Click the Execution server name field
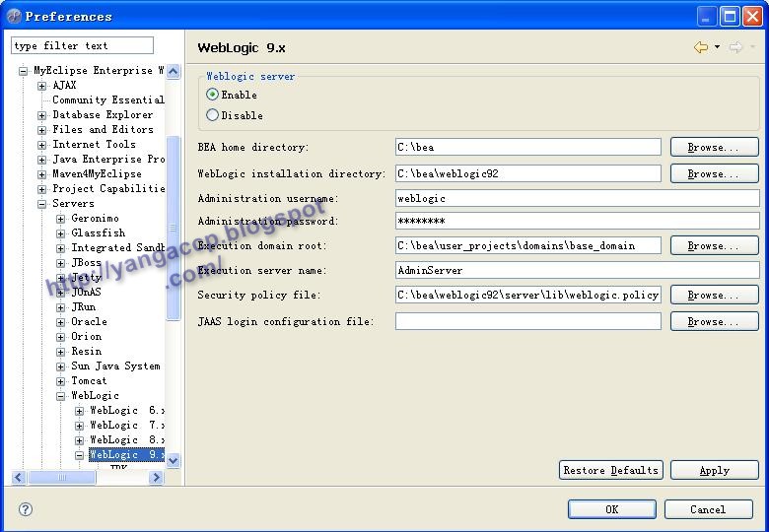 click(577, 270)
